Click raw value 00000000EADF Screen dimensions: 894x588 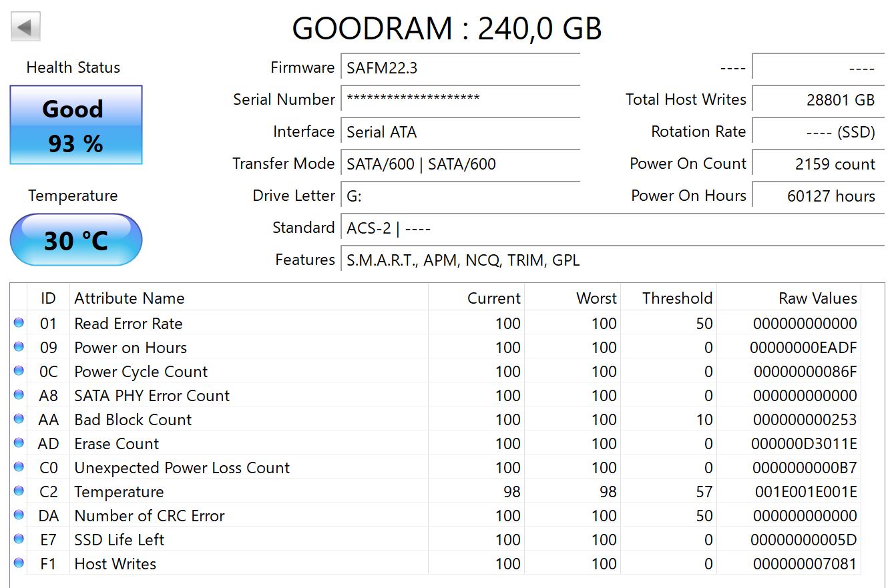tap(803, 348)
